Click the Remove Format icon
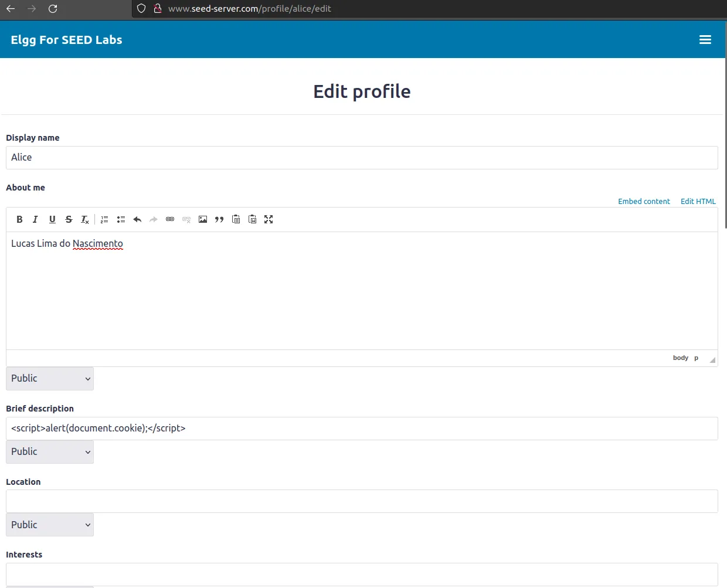 point(85,219)
